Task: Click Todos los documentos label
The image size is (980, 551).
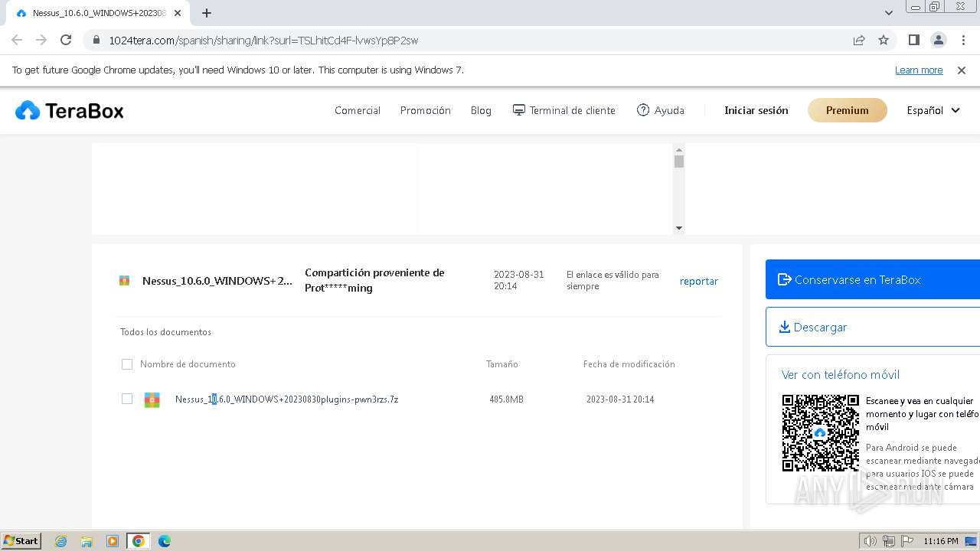Action: [x=165, y=332]
